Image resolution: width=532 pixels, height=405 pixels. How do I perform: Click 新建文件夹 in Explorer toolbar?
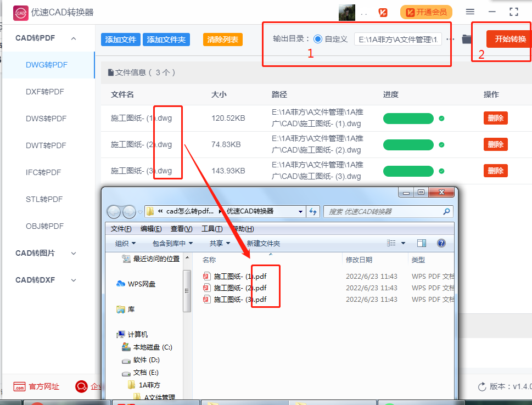click(264, 243)
